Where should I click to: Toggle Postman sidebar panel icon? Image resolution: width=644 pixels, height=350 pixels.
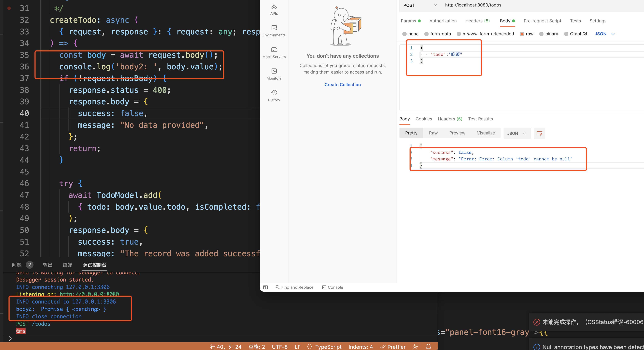coord(265,287)
